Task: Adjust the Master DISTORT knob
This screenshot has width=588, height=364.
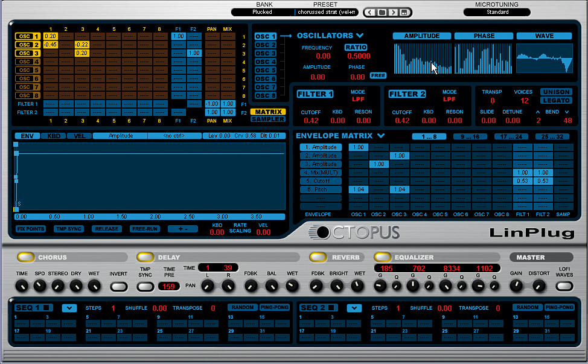Action: 538,286
